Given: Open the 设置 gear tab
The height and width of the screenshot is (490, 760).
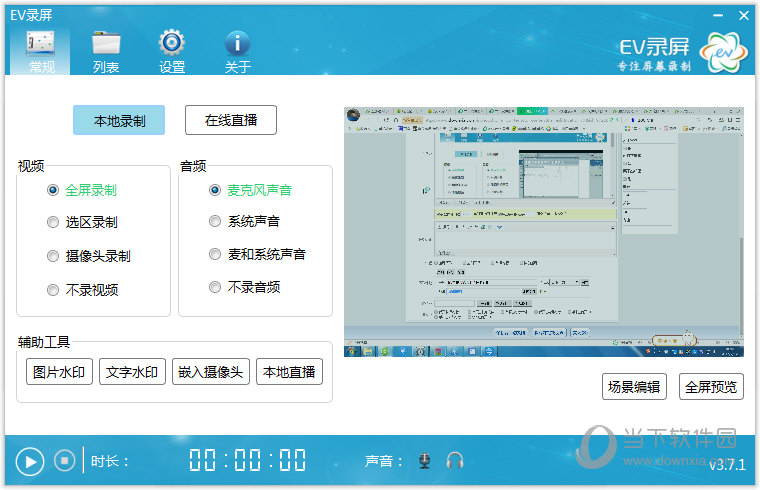Looking at the screenshot, I should [x=172, y=51].
